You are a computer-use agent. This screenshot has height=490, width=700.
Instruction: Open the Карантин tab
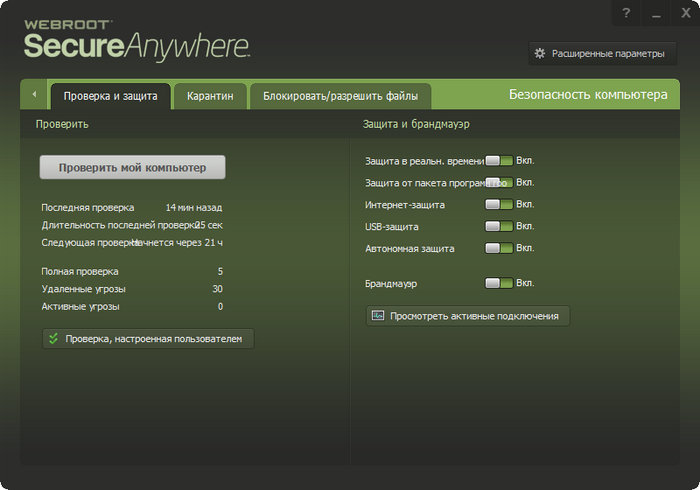[x=210, y=96]
